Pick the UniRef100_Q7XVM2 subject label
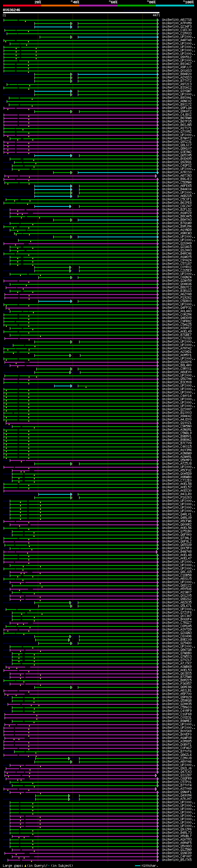Screen dimensions: 197x868 coord(177,132)
